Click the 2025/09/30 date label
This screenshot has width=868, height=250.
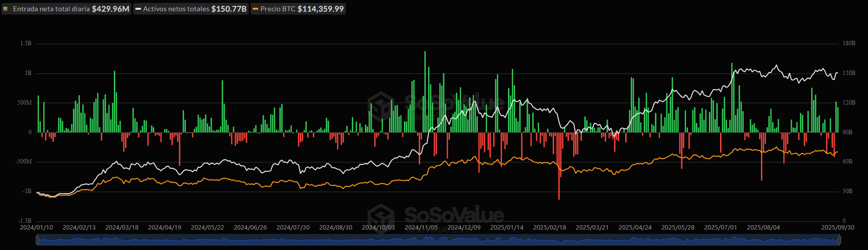tap(837, 228)
